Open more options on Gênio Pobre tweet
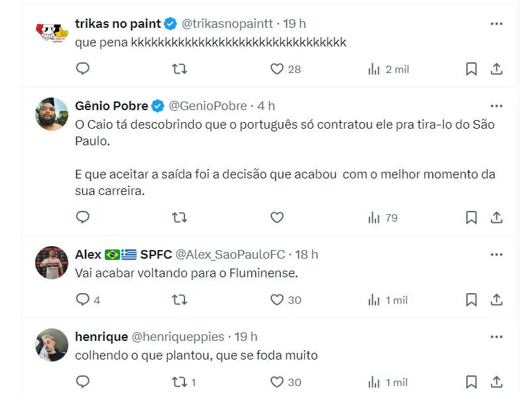This screenshot has height=394, width=532. tap(496, 106)
